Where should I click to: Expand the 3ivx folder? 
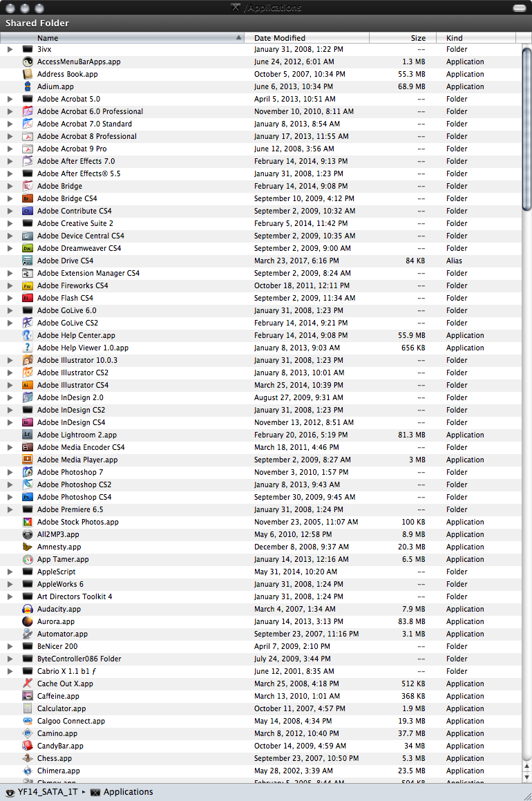point(10,50)
